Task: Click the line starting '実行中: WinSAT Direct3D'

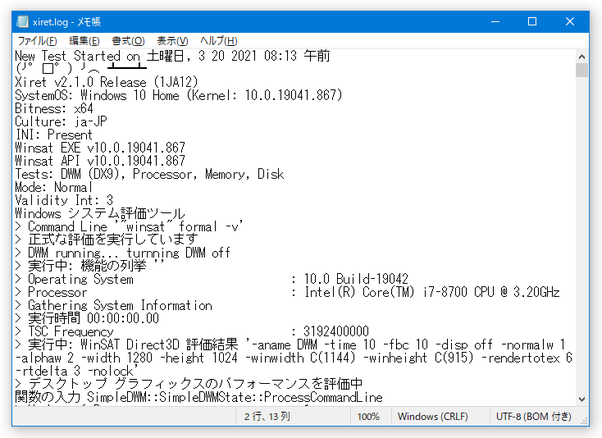Action: pos(291,345)
